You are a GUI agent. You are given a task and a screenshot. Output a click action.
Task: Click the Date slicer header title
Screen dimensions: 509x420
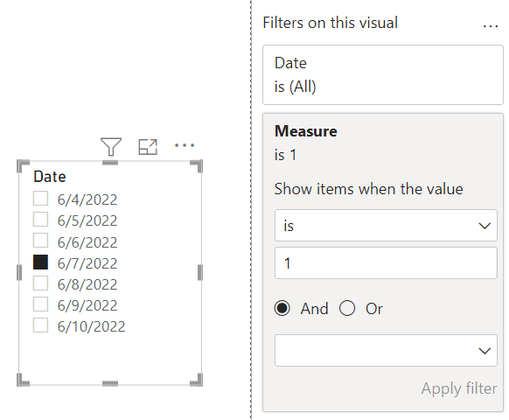pyautogui.click(x=50, y=177)
